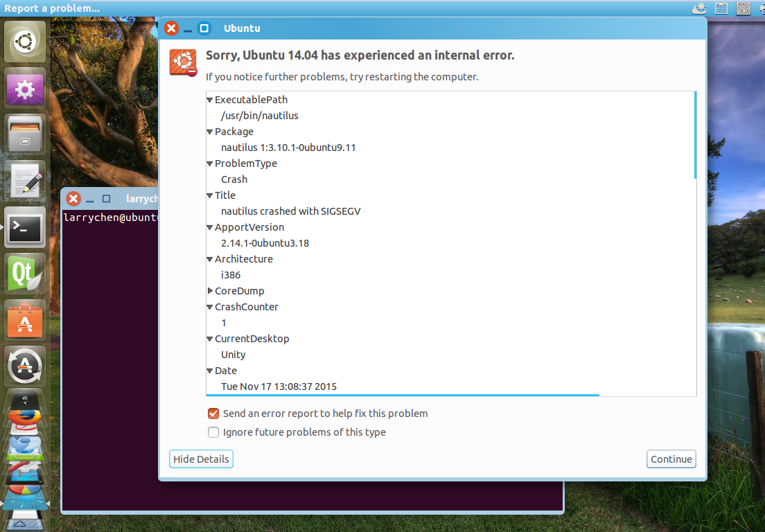The height and width of the screenshot is (532, 765).
Task: Select the i386 value row
Action: (x=451, y=275)
